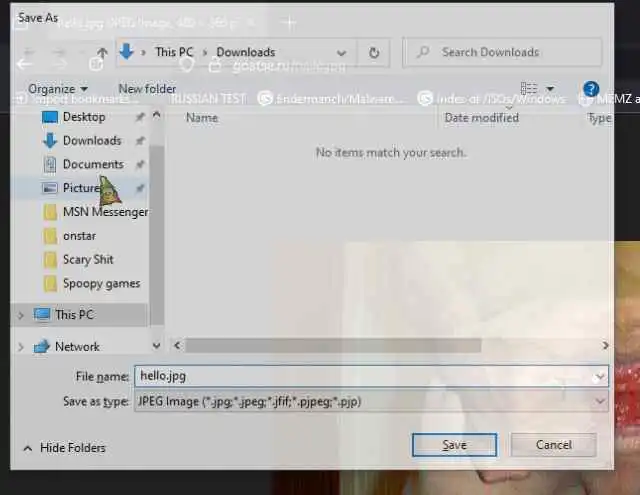Select This PC in navigation tree
Image resolution: width=640 pixels, height=495 pixels.
click(74, 315)
